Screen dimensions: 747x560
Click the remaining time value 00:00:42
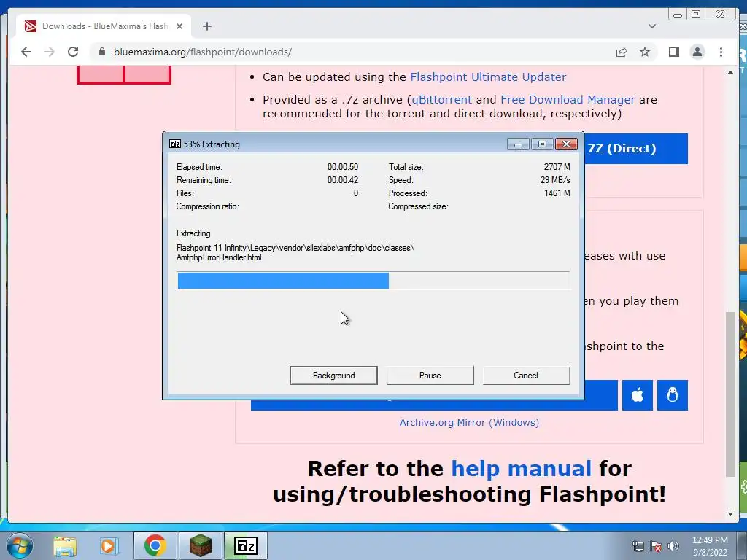343,180
